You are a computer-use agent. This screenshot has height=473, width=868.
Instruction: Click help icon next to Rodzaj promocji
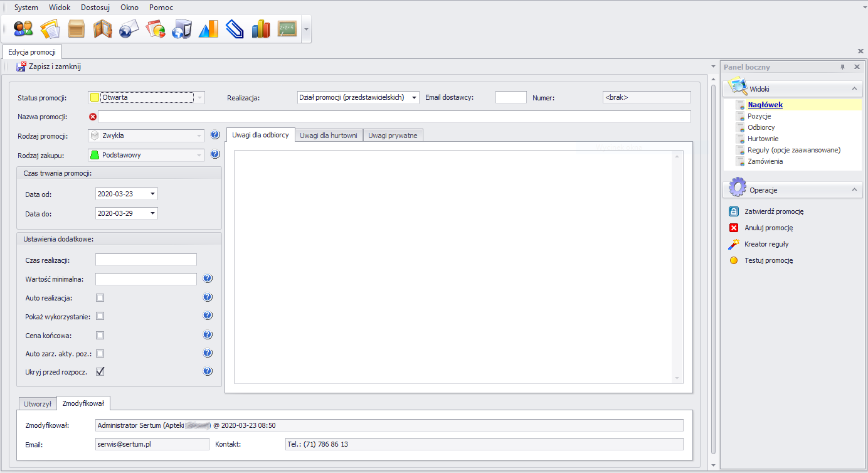click(x=215, y=135)
